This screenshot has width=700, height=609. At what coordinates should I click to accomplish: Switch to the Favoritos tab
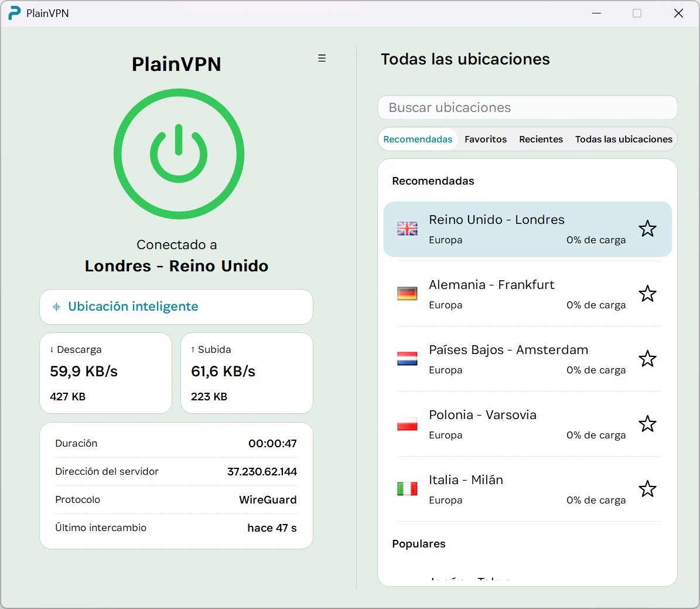pos(485,140)
